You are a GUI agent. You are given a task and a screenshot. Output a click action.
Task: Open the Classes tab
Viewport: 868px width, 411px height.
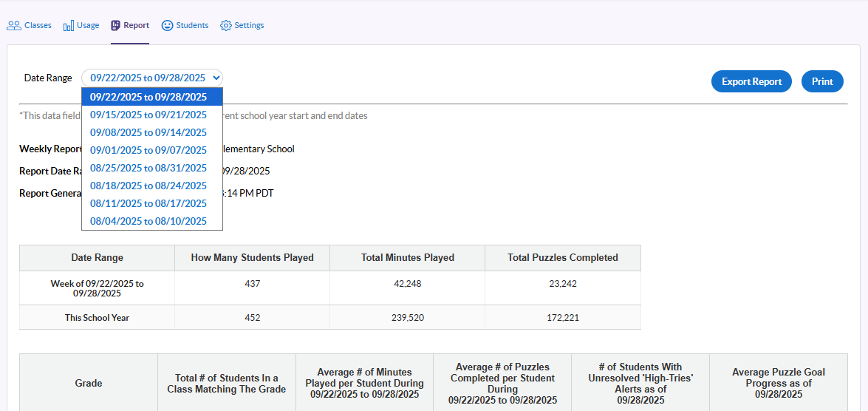29,25
